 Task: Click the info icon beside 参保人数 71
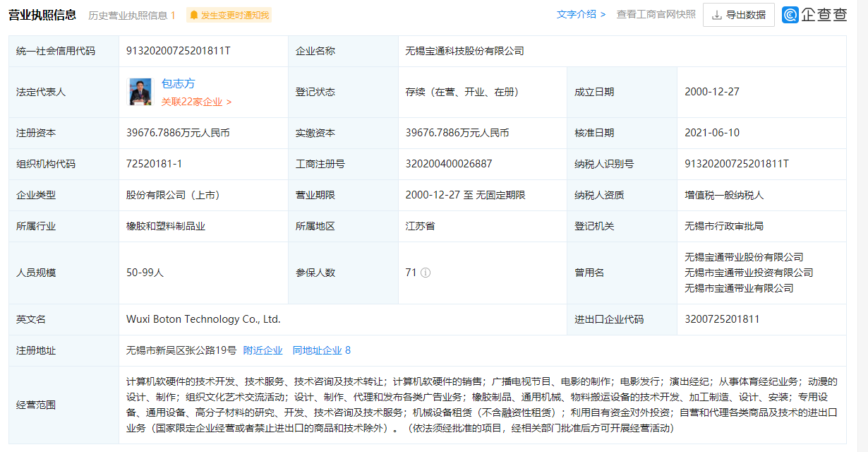click(x=426, y=273)
